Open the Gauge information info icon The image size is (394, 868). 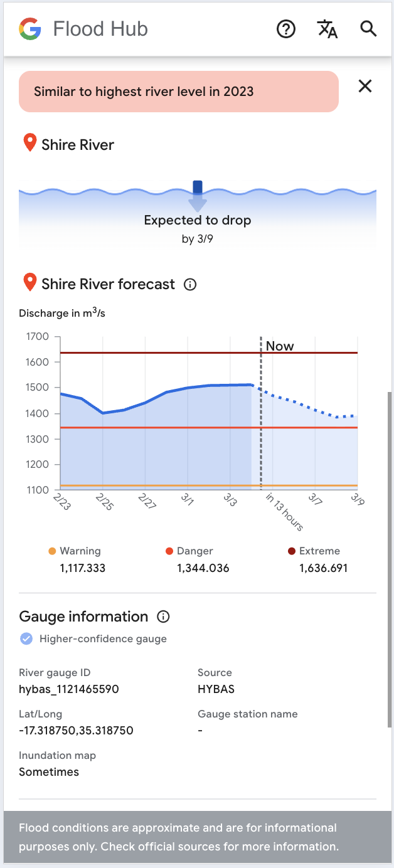pos(163,617)
